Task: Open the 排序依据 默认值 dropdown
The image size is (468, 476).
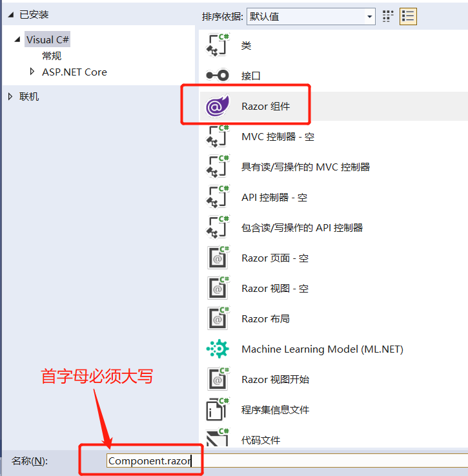Action: [x=310, y=16]
